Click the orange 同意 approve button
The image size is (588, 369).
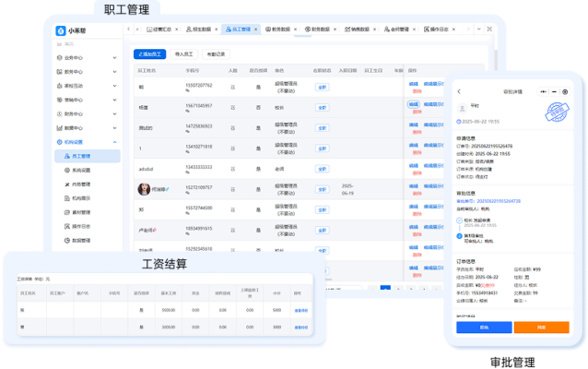click(x=542, y=327)
